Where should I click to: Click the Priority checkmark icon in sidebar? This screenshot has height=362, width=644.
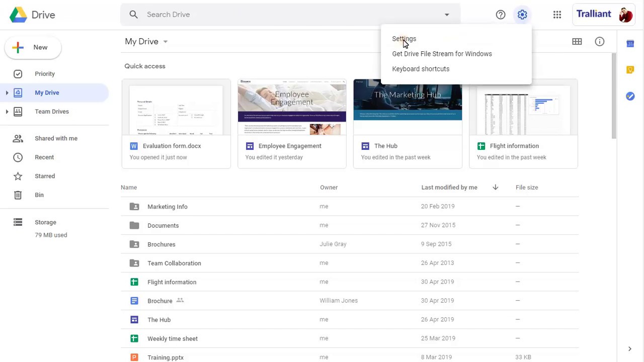coord(18,74)
